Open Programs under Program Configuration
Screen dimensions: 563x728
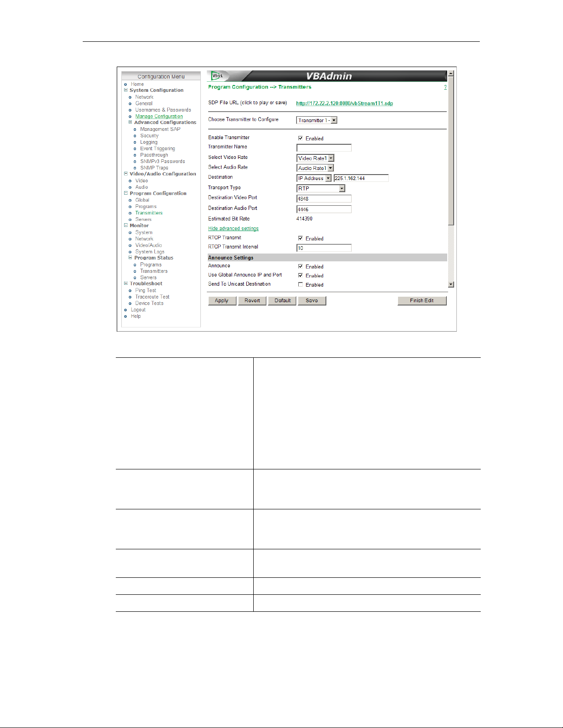(146, 206)
